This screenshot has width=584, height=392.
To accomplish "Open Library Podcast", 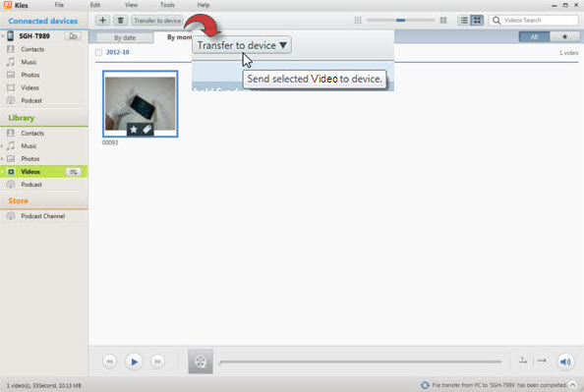I will pos(31,185).
